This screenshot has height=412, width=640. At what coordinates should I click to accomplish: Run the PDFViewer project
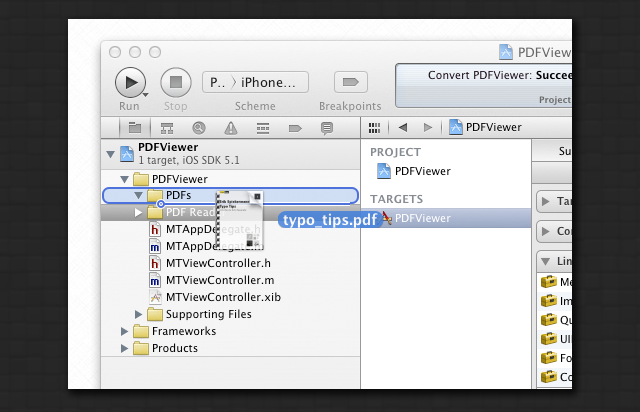[x=131, y=82]
